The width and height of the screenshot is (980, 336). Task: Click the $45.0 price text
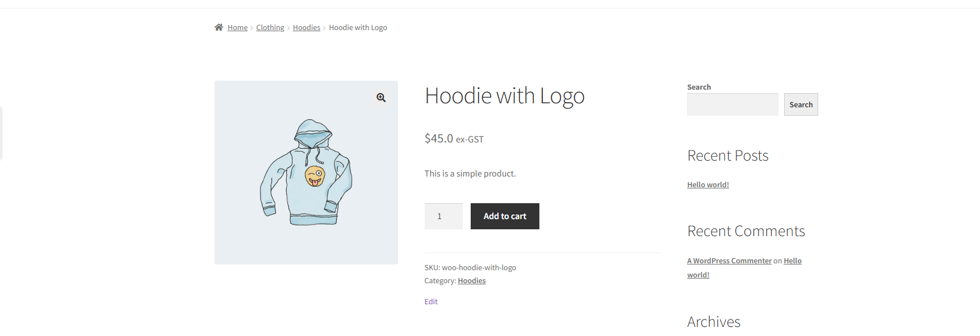439,138
